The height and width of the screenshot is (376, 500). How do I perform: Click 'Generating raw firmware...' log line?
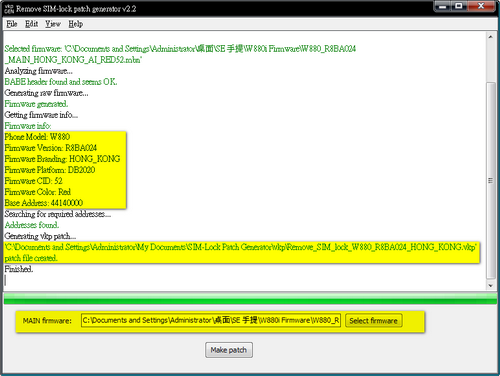(47, 93)
